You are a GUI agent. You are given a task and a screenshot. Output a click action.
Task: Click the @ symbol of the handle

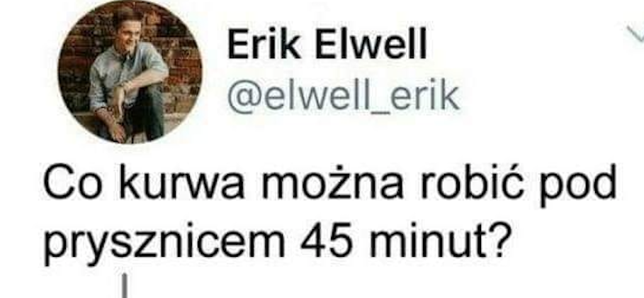tap(243, 99)
